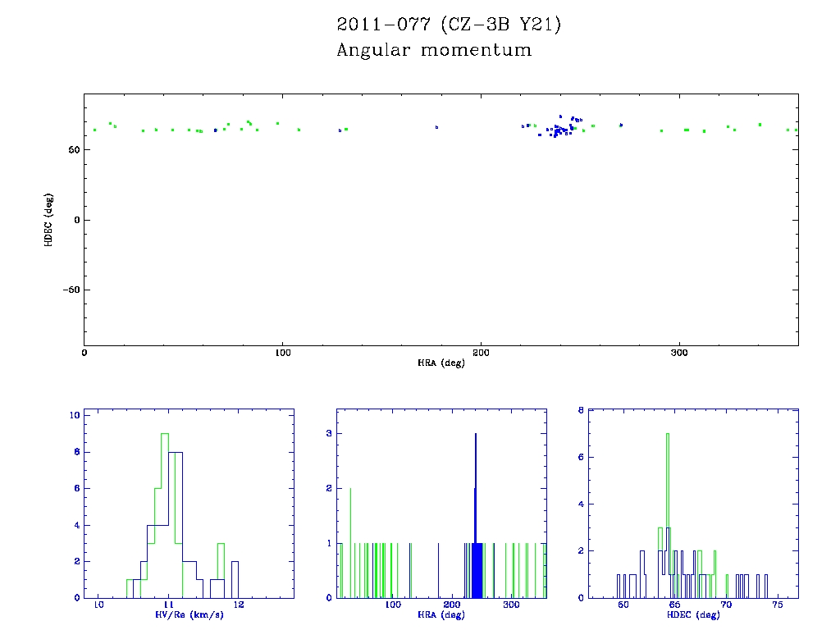Click the 'HRA (deg)' label under middle histogram
This screenshot has width=840, height=630.
click(x=441, y=614)
